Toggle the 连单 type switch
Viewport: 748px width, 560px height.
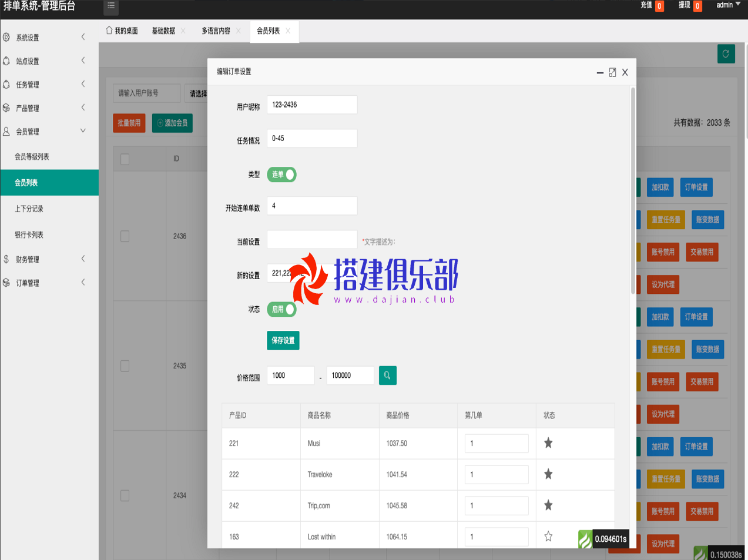coord(281,175)
